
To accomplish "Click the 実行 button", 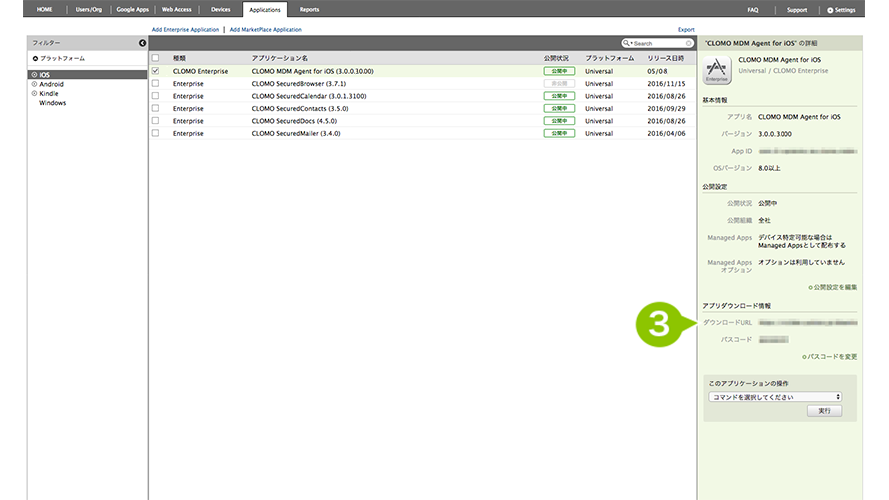I will coord(824,411).
